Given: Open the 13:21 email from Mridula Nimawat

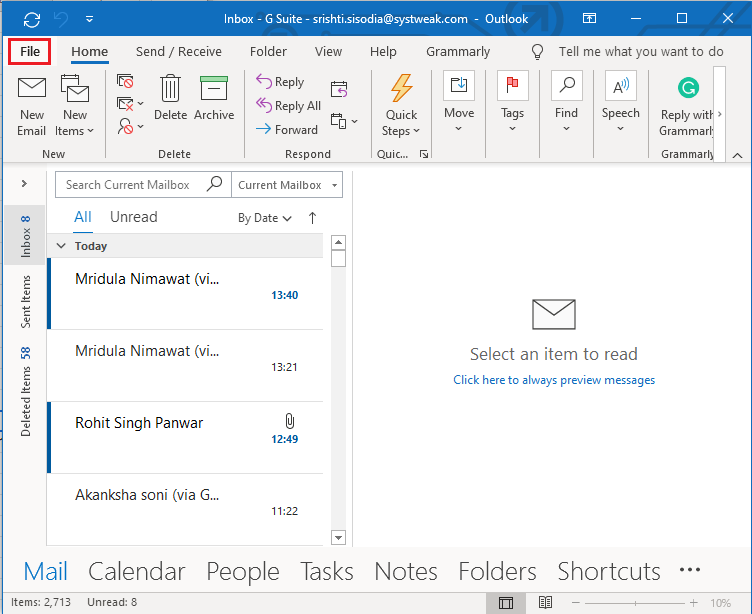Looking at the screenshot, I should pyautogui.click(x=185, y=366).
